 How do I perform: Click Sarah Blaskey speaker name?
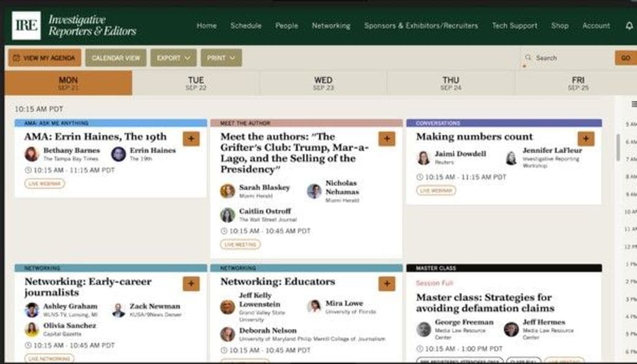point(265,187)
